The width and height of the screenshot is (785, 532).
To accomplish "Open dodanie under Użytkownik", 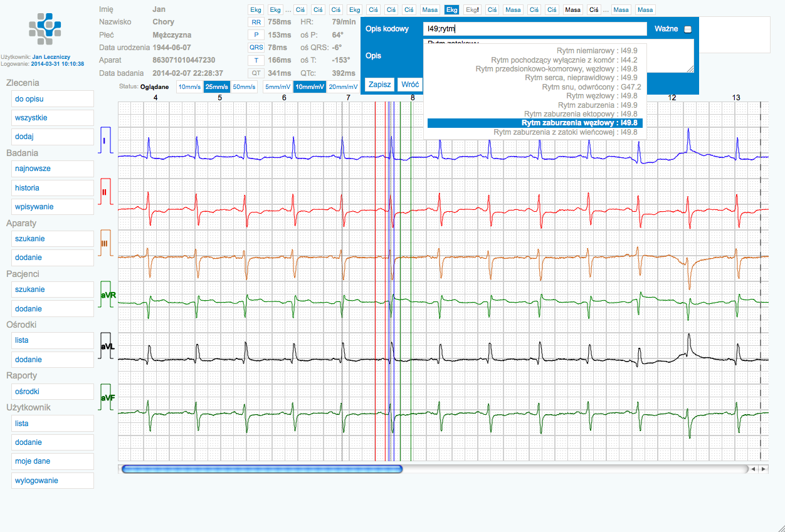I will pyautogui.click(x=53, y=442).
